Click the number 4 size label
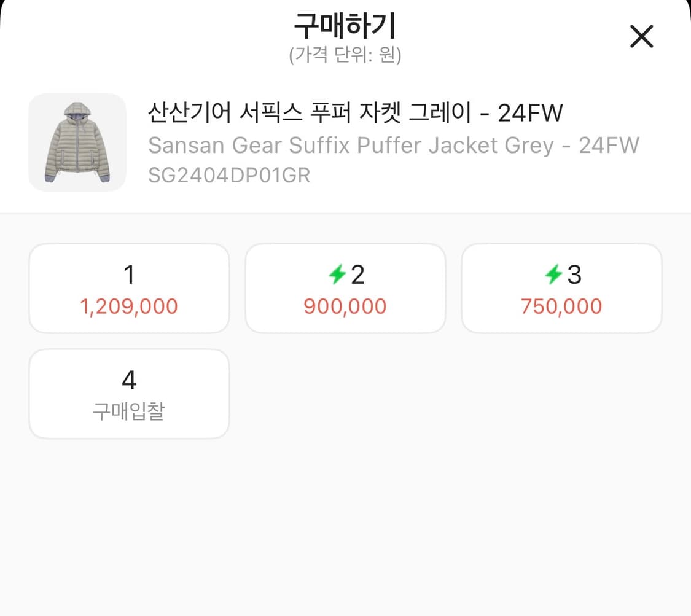This screenshot has width=691, height=616. (129, 380)
